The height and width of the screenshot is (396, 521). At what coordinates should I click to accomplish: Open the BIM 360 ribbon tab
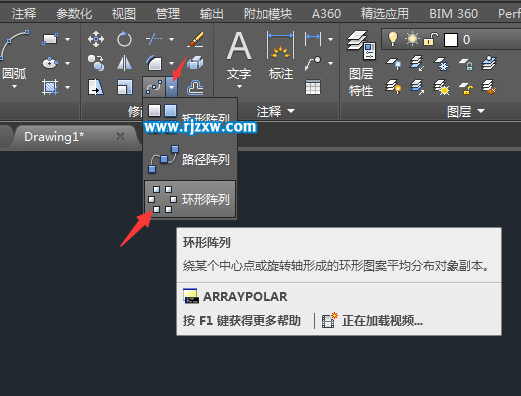coord(454,14)
